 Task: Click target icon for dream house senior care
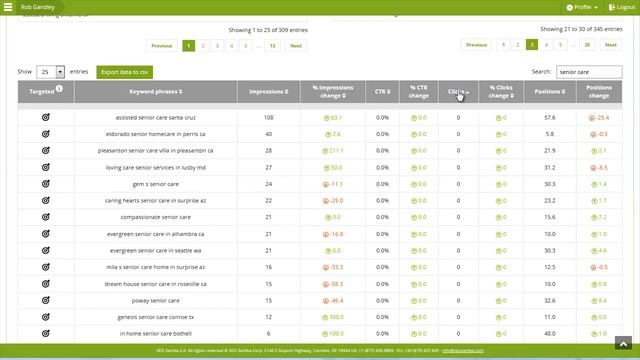(x=46, y=284)
